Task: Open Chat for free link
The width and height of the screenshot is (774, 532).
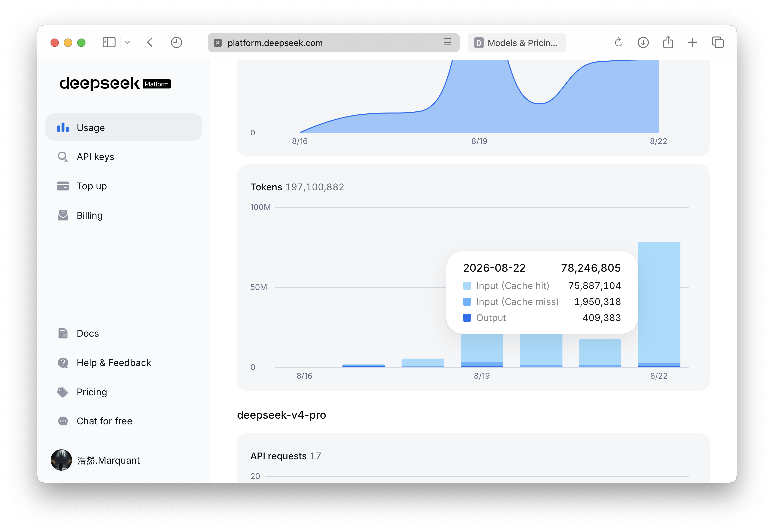Action: pos(104,421)
